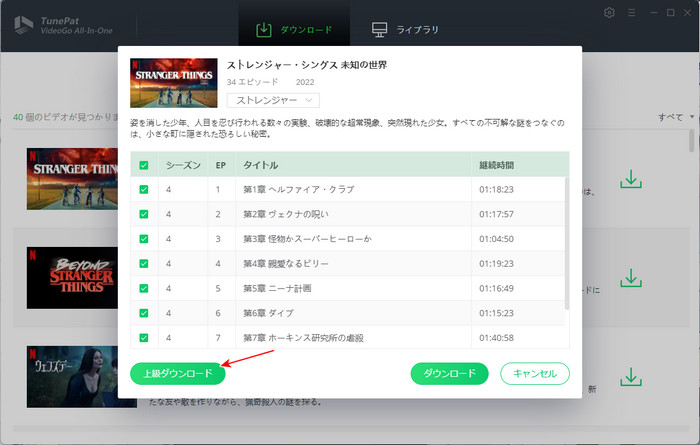The height and width of the screenshot is (445, 700).
Task: Click the EP column header
Action: [x=221, y=165]
